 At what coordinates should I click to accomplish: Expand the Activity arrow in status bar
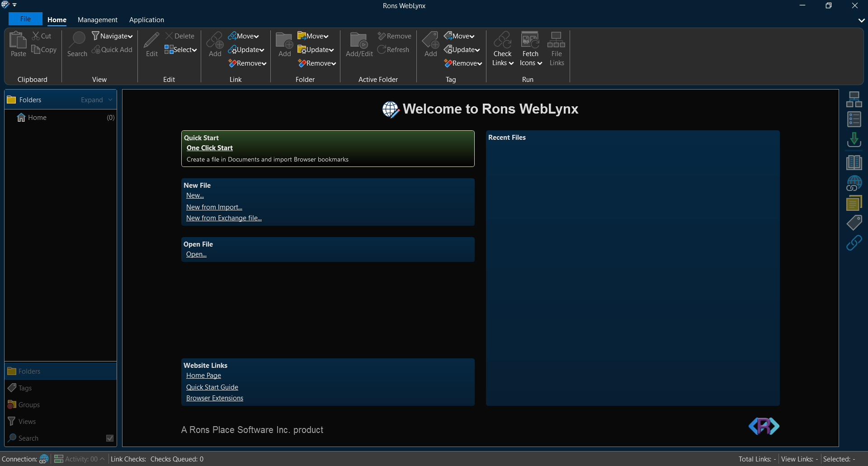pyautogui.click(x=102, y=459)
